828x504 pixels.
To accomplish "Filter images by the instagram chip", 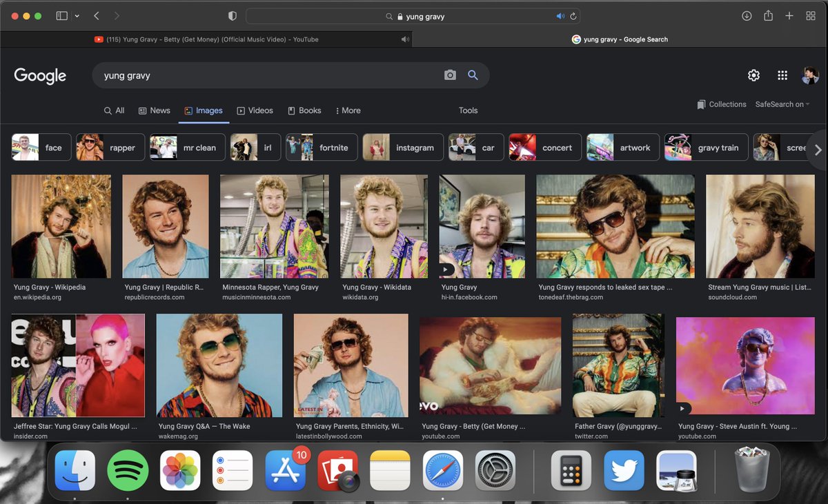I will click(403, 148).
